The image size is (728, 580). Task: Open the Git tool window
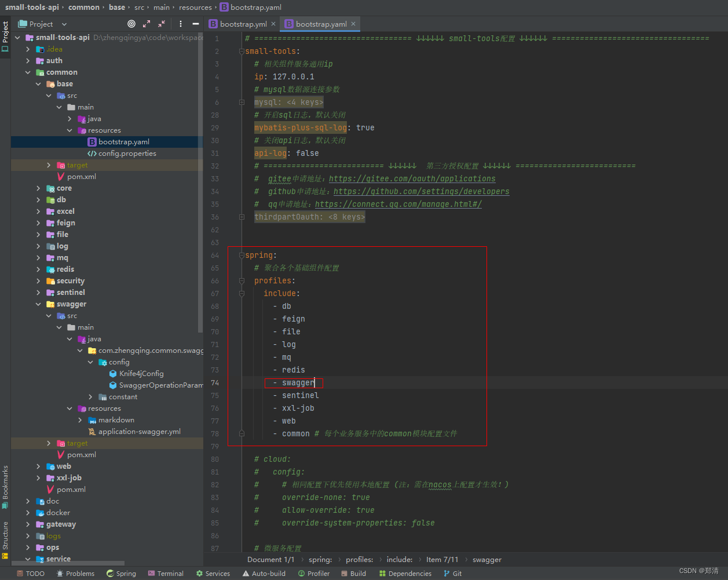(452, 574)
